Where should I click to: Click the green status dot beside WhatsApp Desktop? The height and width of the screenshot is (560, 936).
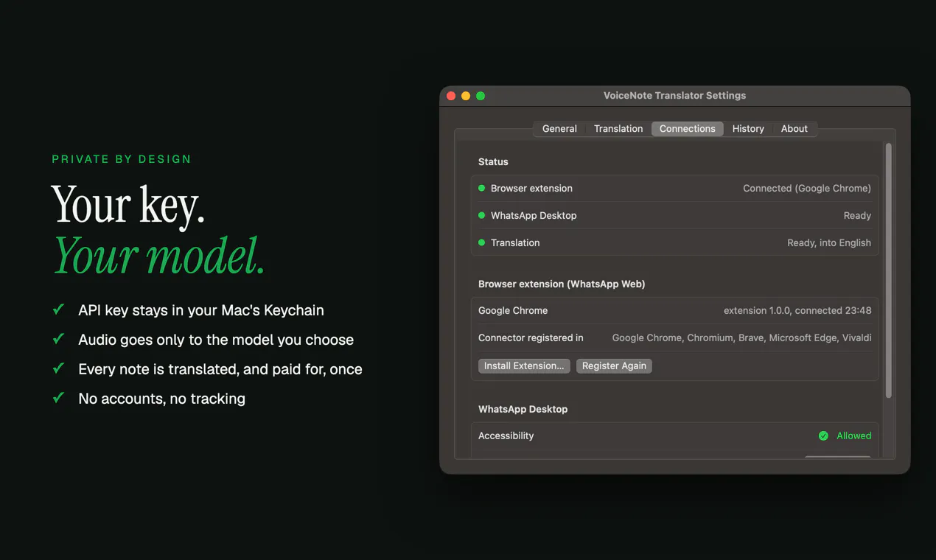(482, 215)
